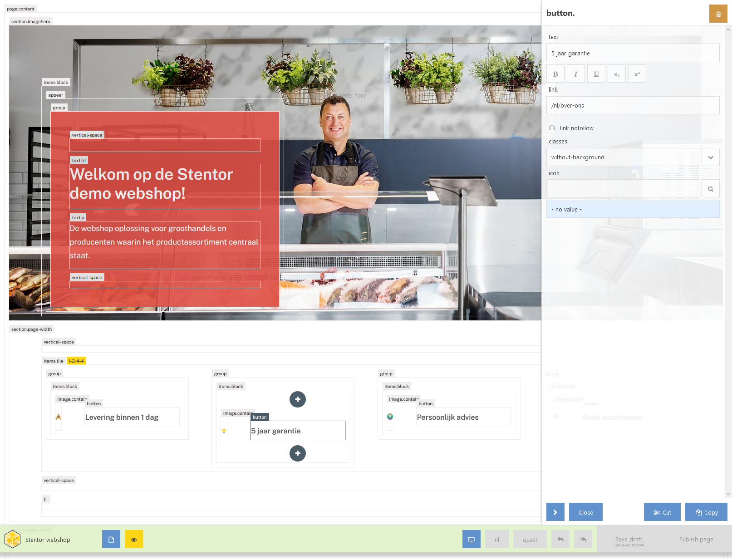732x560 pixels.
Task: Click the 'Welkom op de Stentor' heading
Action: [152, 184]
